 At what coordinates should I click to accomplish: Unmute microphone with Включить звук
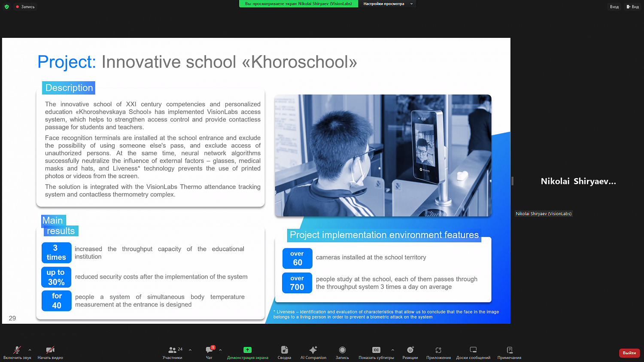(17, 353)
